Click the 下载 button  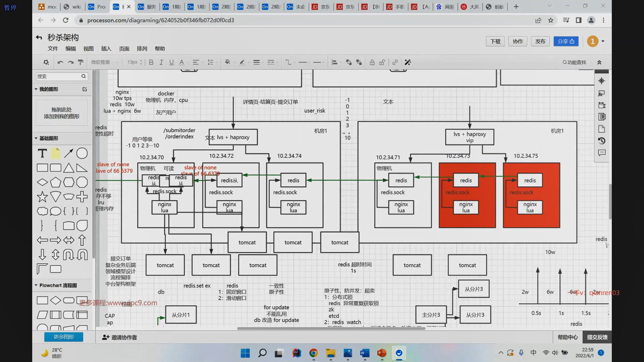coord(495,41)
